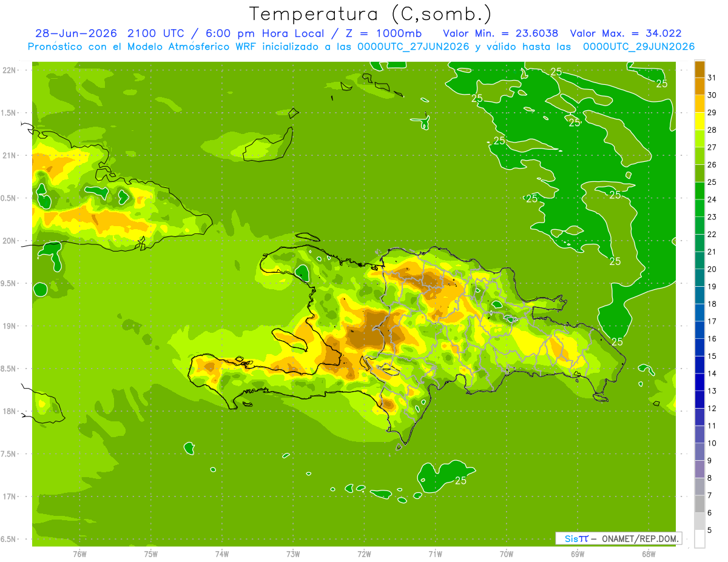Viewport: 728px width, 562px height.
Task: Click the "19N" latitude label
Action: 10,326
